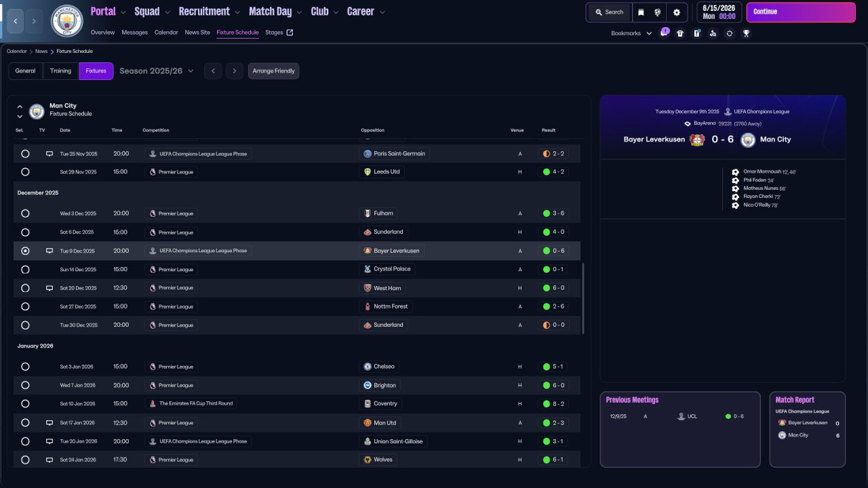Open the settings gear icon
This screenshot has height=488, width=868.
(x=677, y=12)
